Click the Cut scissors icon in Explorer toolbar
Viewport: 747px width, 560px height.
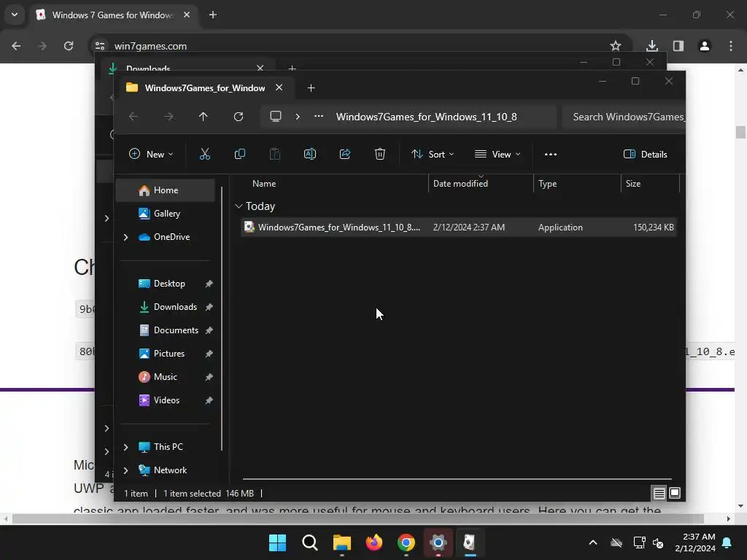click(204, 154)
